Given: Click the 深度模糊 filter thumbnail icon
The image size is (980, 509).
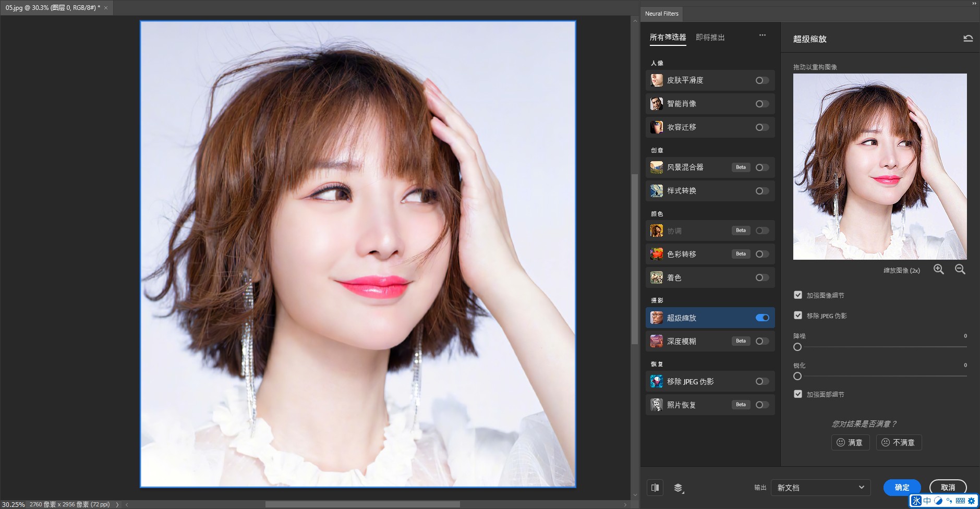Looking at the screenshot, I should (656, 341).
